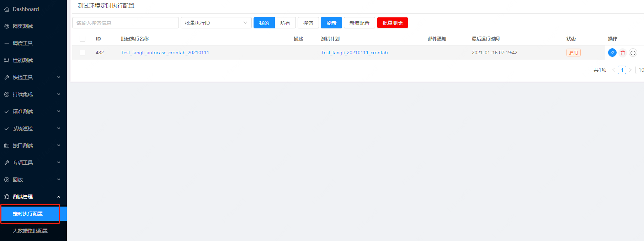Go to pagination page 1
644x241 pixels.
tap(622, 70)
